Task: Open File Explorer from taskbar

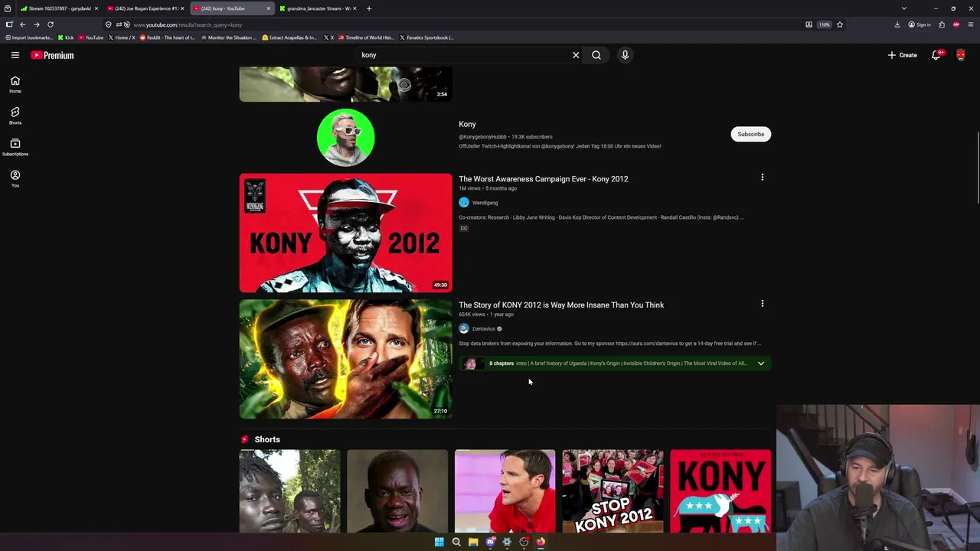Action: (x=473, y=542)
